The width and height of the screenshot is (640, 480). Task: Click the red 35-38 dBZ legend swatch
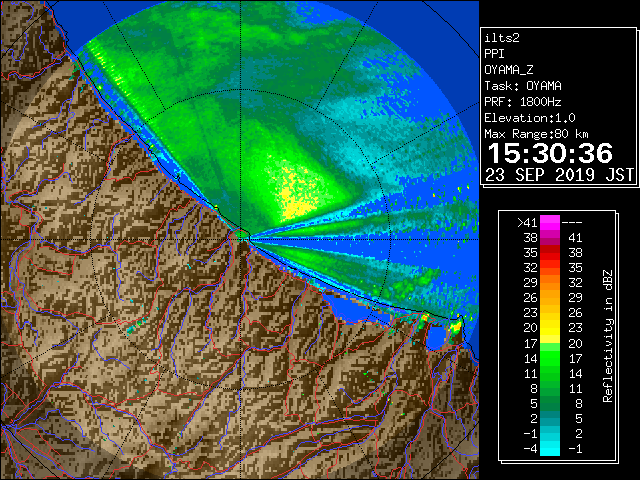[550, 253]
